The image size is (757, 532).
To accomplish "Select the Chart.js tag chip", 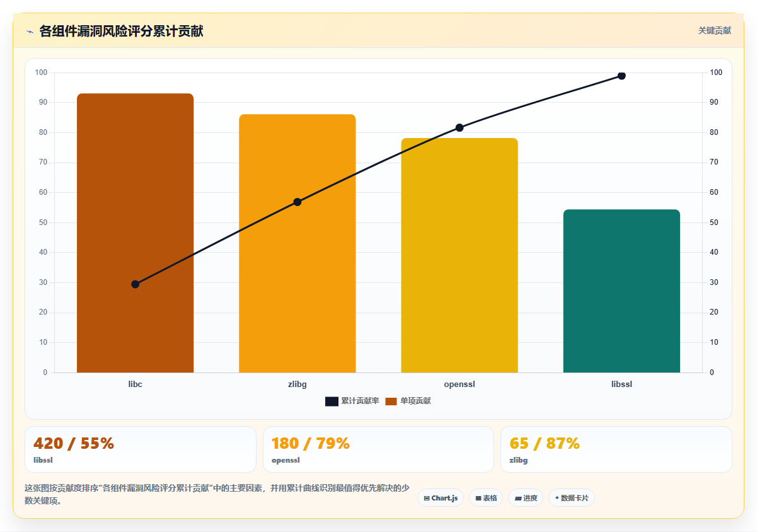I will [441, 498].
